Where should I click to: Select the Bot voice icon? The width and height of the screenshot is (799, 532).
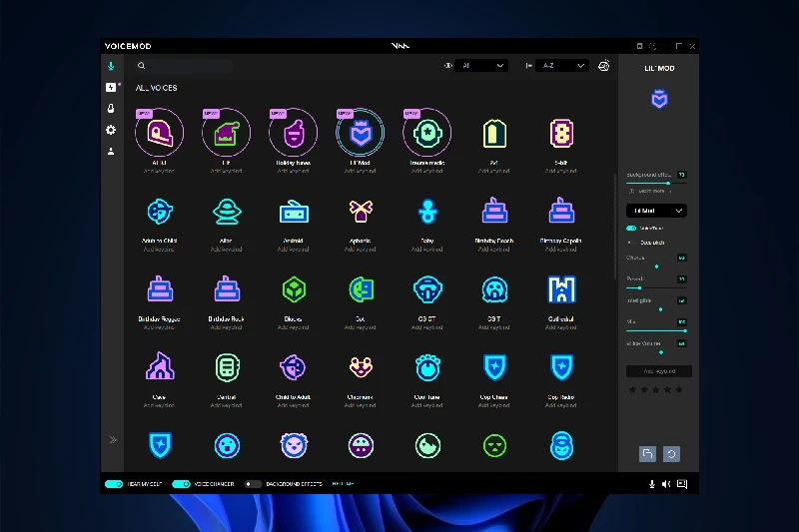coord(361,289)
